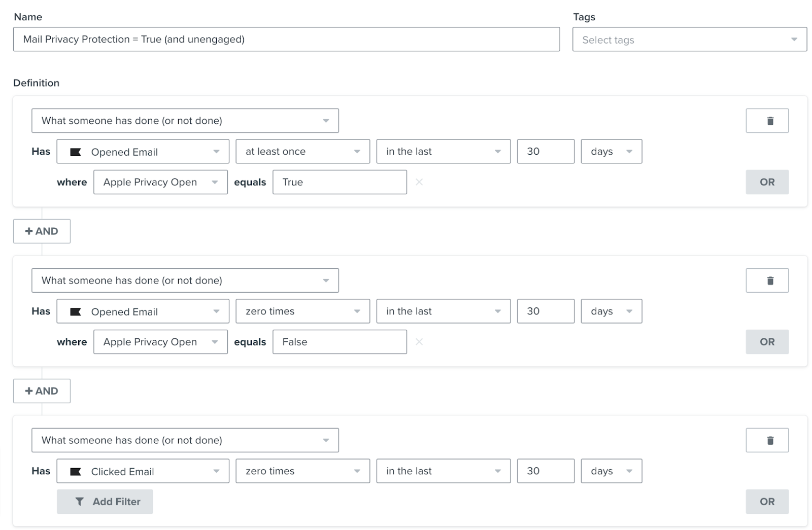812x530 pixels.
Task: Open Apple Privacy Open dropdown for True filter
Action: click(160, 182)
